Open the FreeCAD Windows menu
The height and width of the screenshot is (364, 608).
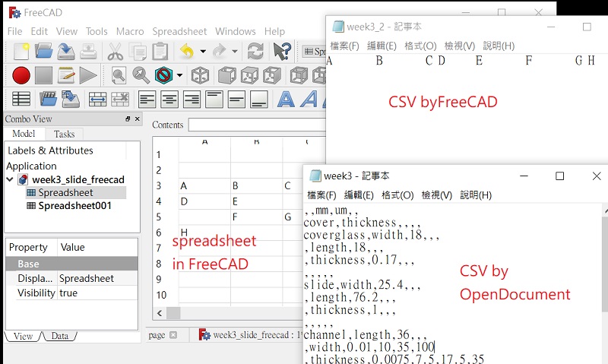[x=236, y=31]
